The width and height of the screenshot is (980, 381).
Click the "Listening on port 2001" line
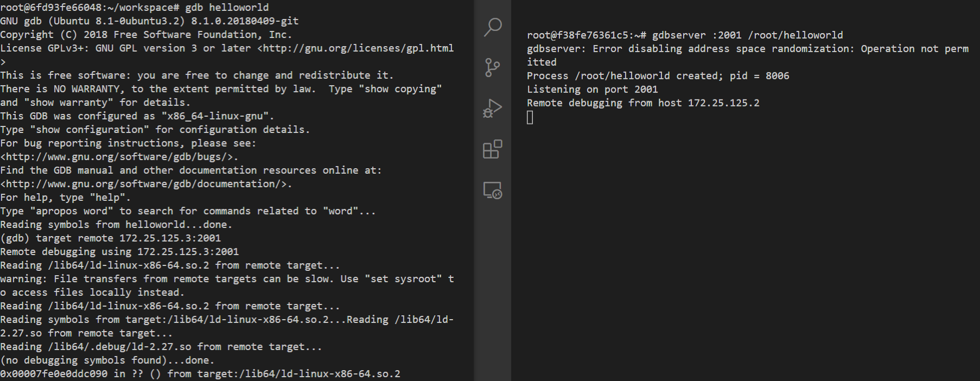point(592,90)
